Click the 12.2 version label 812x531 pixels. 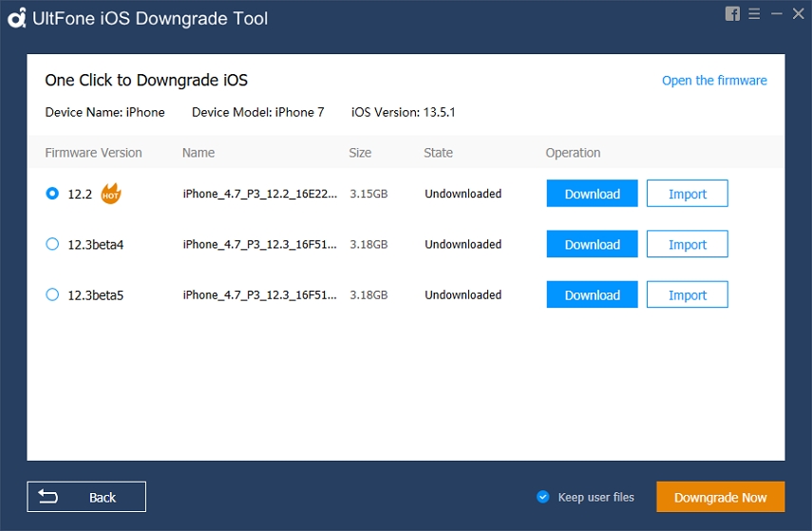click(x=80, y=194)
